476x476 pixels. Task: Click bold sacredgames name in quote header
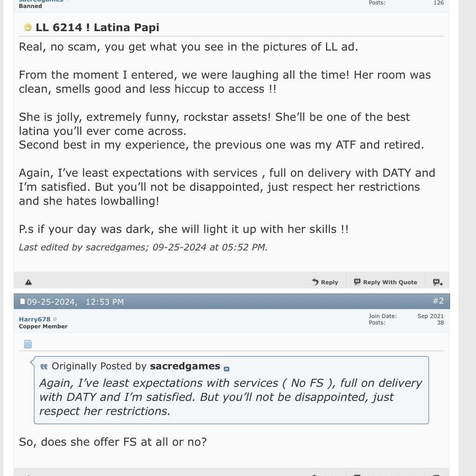pyautogui.click(x=185, y=366)
